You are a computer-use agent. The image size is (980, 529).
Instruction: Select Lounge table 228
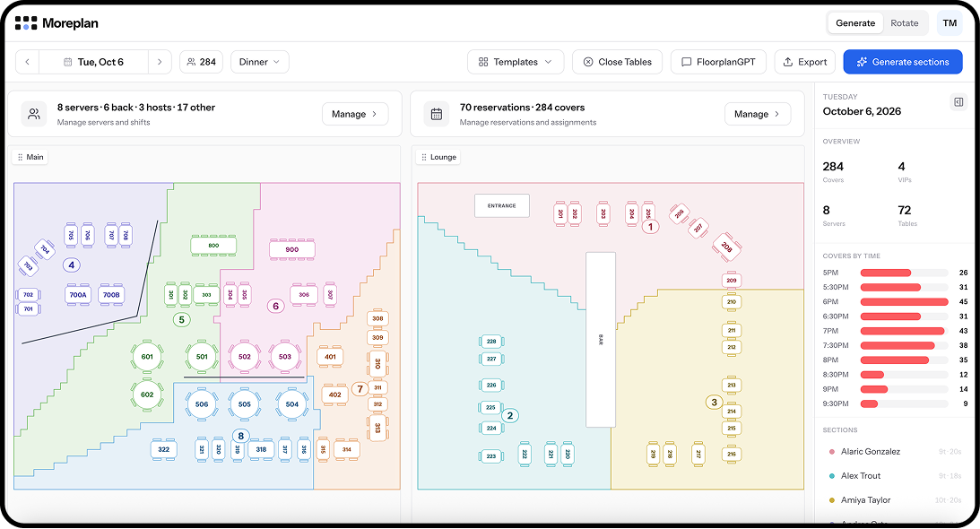pyautogui.click(x=492, y=342)
